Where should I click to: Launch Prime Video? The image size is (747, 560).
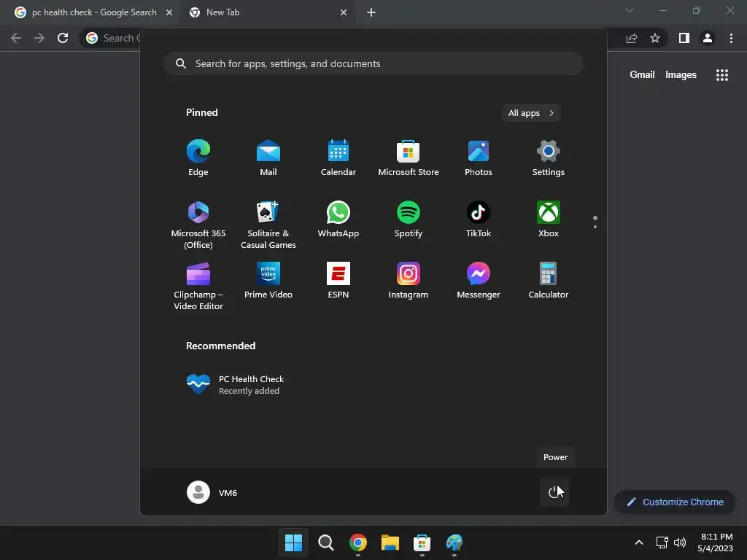click(268, 281)
